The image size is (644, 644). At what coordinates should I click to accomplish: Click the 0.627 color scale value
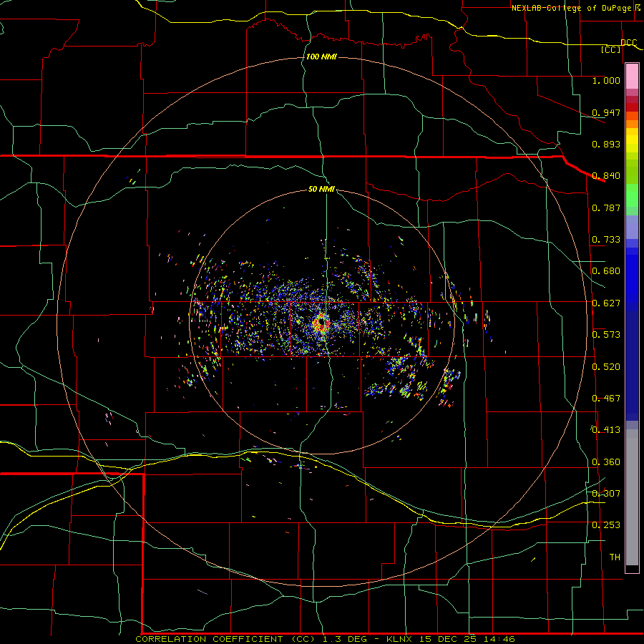(x=606, y=303)
